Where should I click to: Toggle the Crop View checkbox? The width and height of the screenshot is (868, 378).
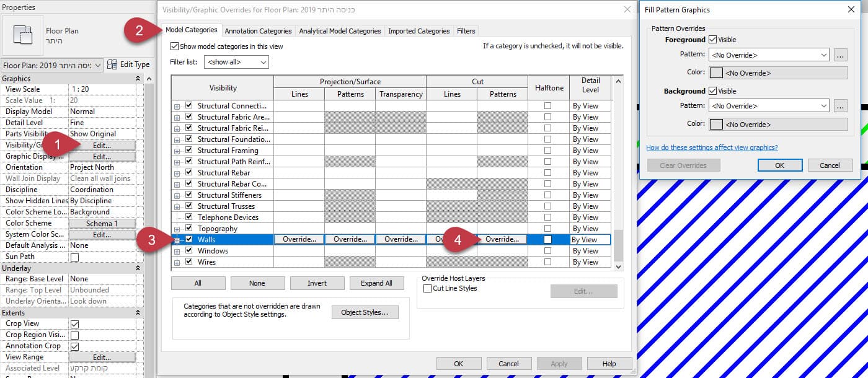pos(75,324)
